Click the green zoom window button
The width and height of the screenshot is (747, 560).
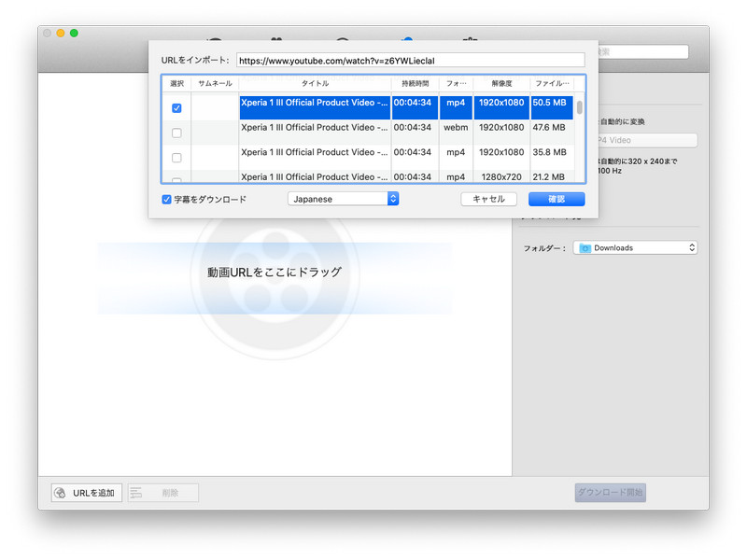[x=74, y=33]
